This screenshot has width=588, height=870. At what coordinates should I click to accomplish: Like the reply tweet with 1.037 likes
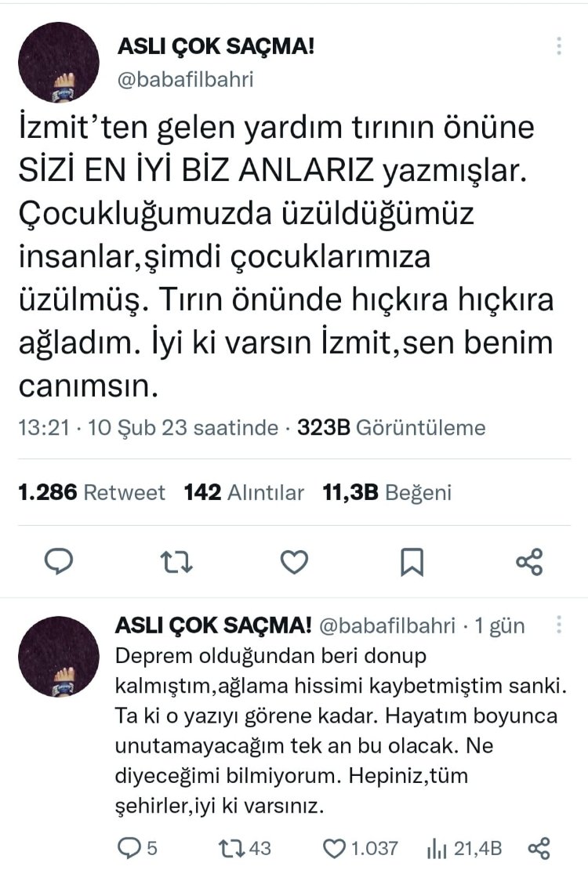click(x=361, y=848)
